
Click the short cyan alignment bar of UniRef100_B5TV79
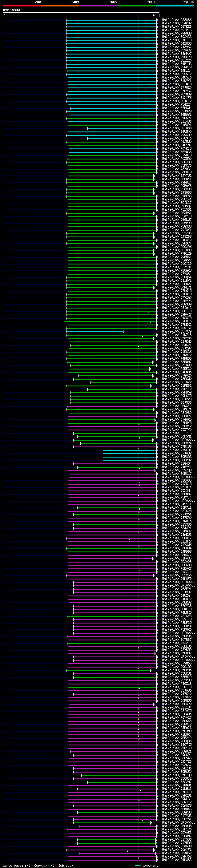[x=95, y=332]
